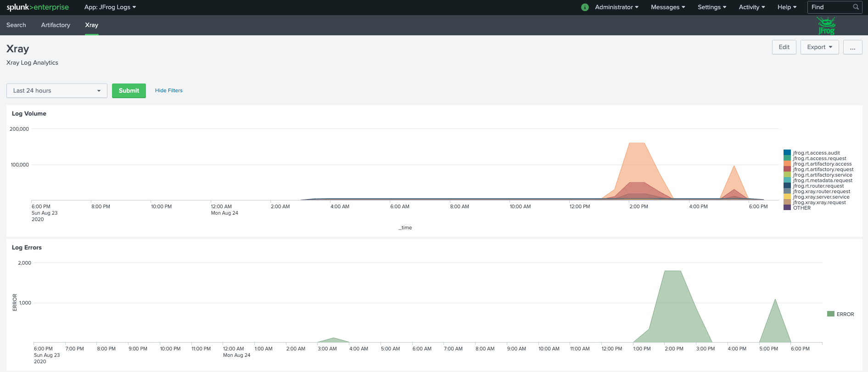Open the more options ellipsis button

pyautogui.click(x=852, y=47)
